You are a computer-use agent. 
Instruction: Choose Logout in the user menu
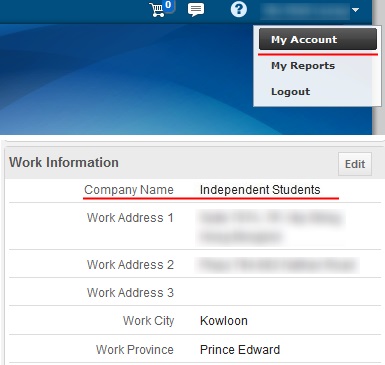(290, 92)
